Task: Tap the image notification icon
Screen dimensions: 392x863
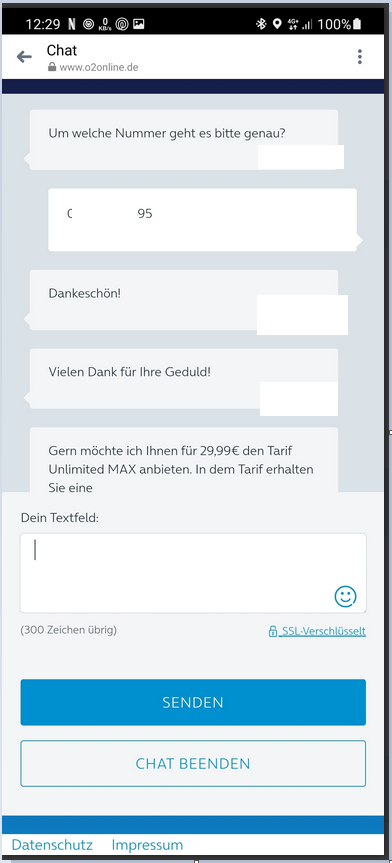Action: (139, 24)
